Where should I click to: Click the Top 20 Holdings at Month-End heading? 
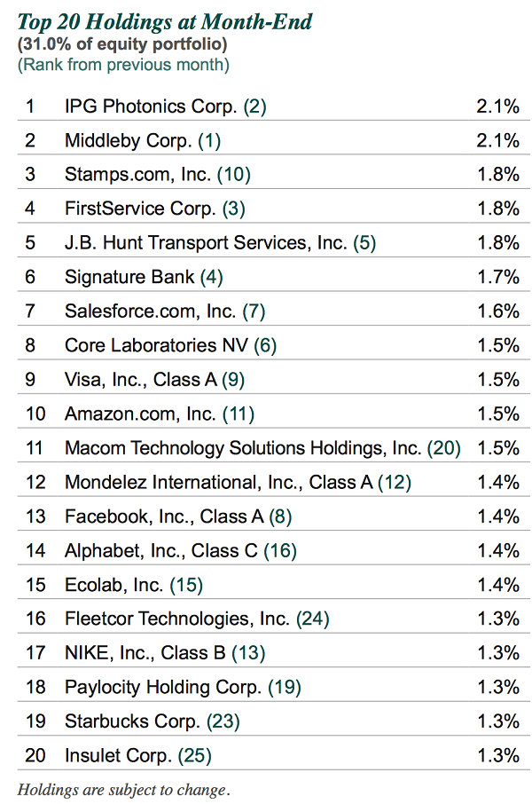(x=165, y=22)
